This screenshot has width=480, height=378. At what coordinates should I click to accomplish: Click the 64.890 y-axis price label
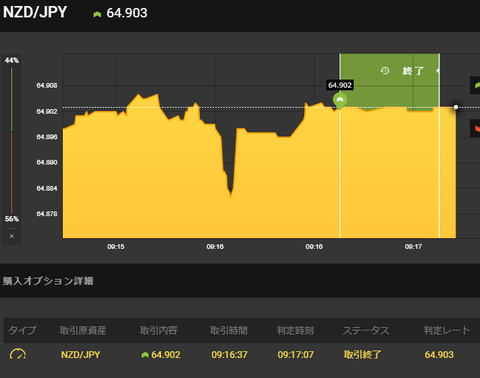coord(47,163)
